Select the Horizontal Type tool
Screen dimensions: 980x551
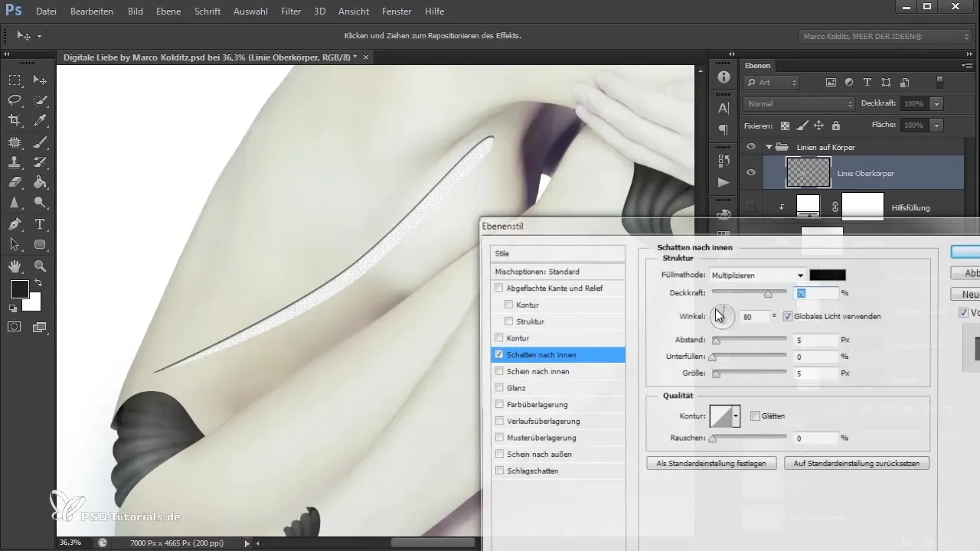(40, 224)
